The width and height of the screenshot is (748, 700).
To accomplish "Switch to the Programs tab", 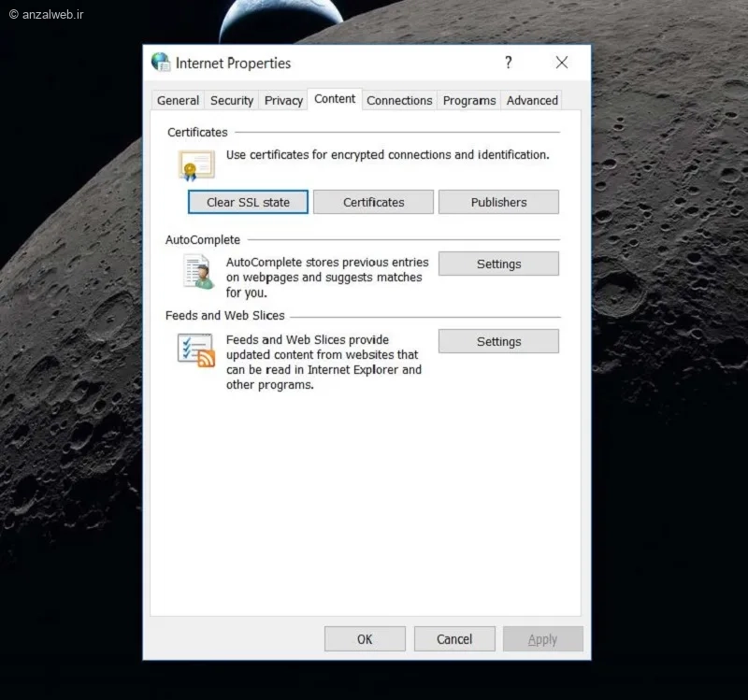I will pyautogui.click(x=469, y=101).
